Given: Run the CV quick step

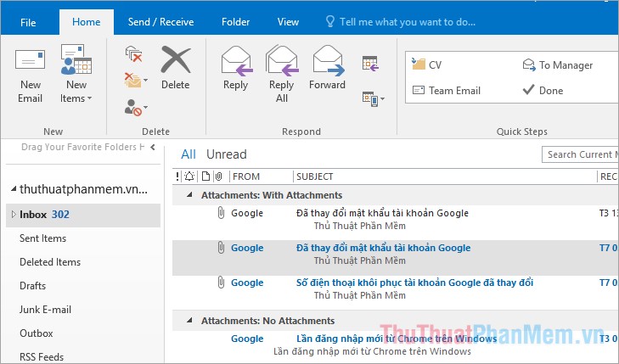Looking at the screenshot, I should pyautogui.click(x=427, y=64).
